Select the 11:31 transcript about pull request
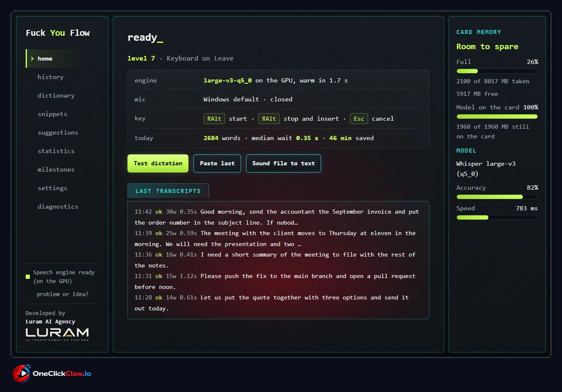562x392 pixels. [278, 281]
